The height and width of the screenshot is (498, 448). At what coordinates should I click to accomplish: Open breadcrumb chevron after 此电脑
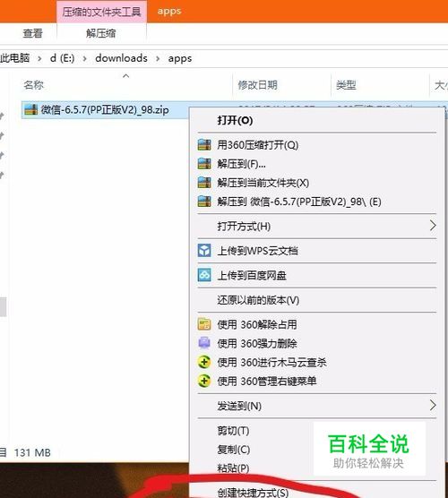(39, 59)
